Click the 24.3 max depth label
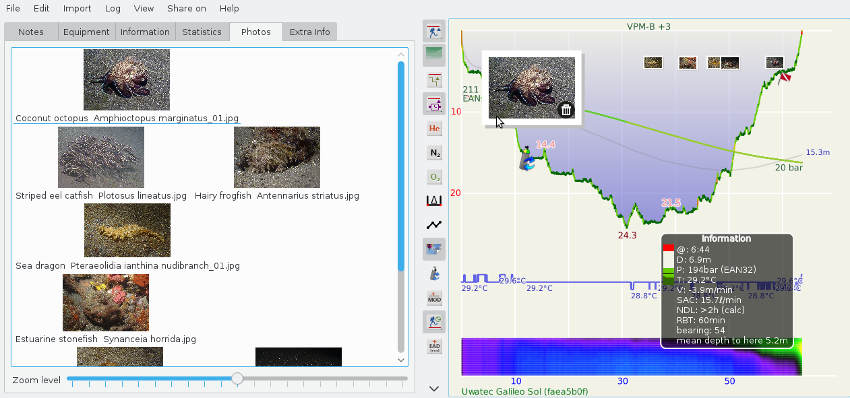The image size is (850, 398). point(627,235)
